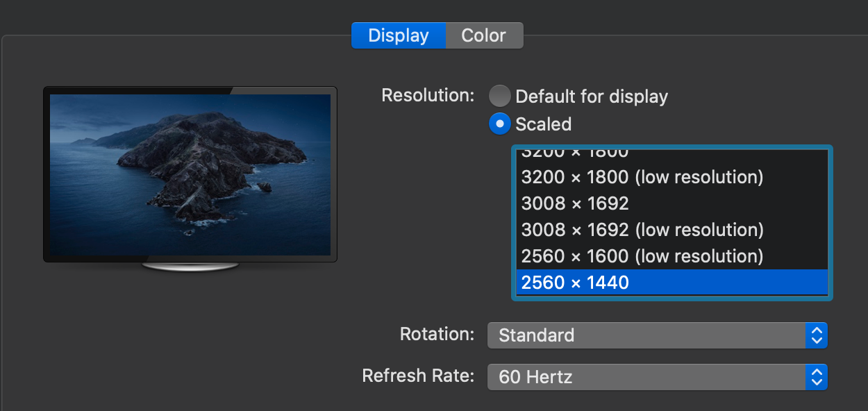The height and width of the screenshot is (411, 868).
Task: Select the Default for display radio button
Action: click(x=500, y=96)
